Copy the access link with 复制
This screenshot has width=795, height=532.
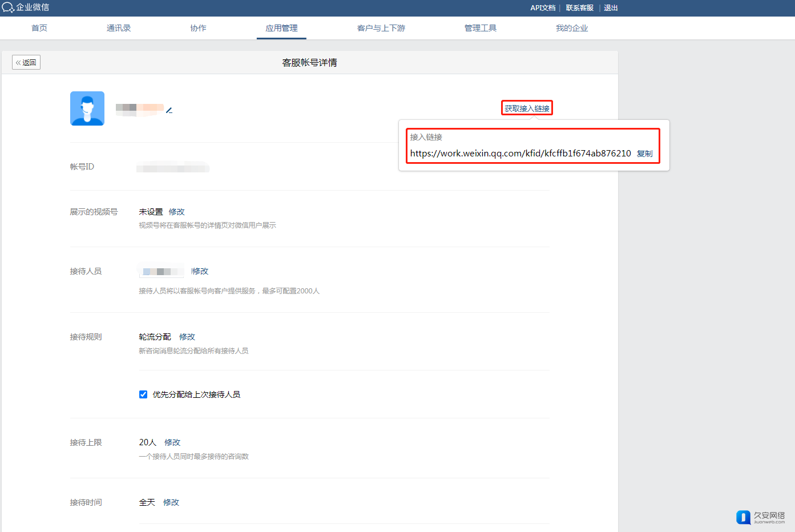point(644,154)
